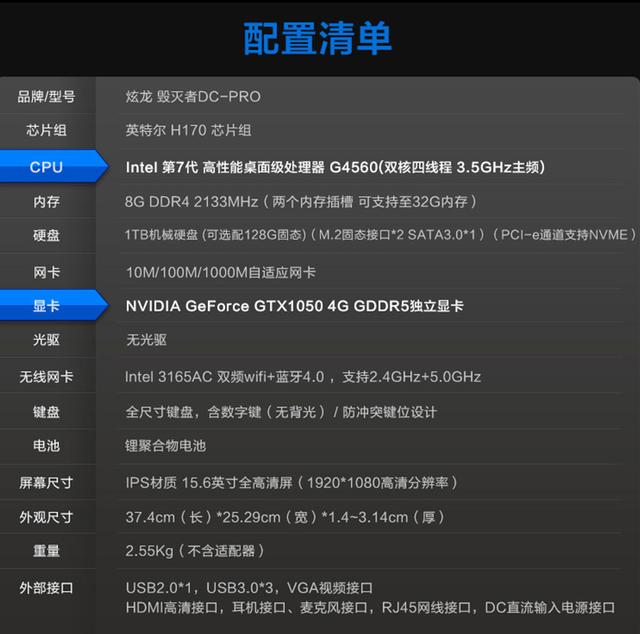640x634 pixels.
Task: Select the 键盘 row label
Action: coord(46,412)
